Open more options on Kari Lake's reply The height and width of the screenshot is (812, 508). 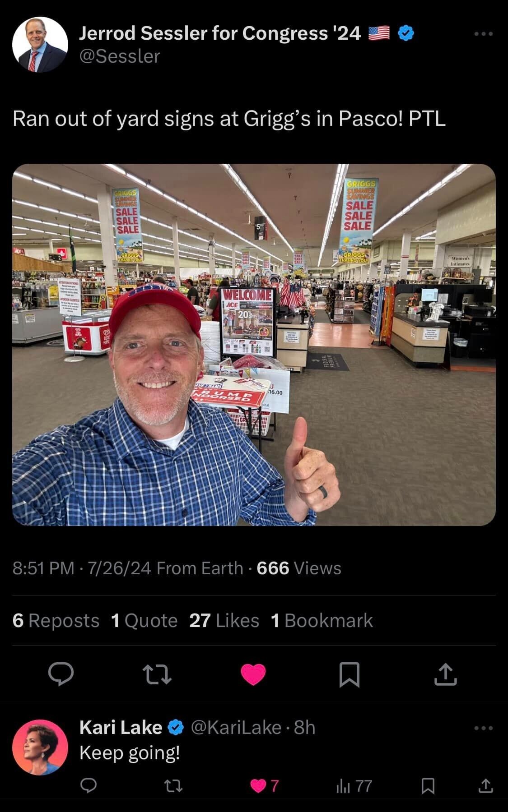click(484, 728)
